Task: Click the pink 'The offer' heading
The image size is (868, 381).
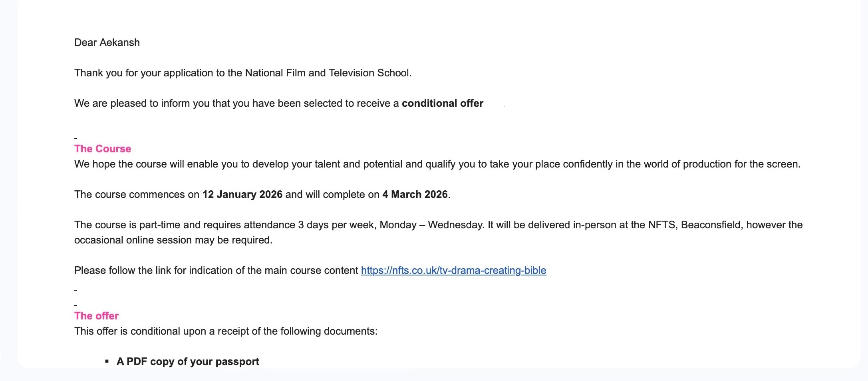Action: 96,316
